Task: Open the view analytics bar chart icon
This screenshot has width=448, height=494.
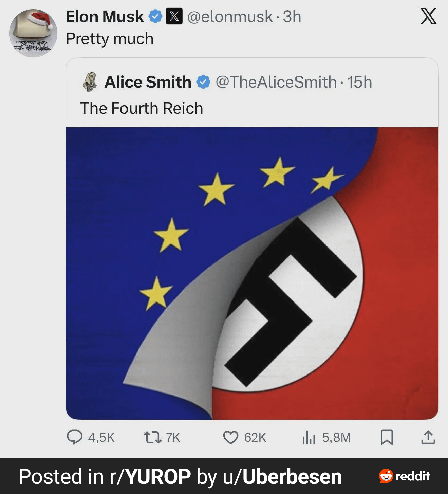Action: 309,437
